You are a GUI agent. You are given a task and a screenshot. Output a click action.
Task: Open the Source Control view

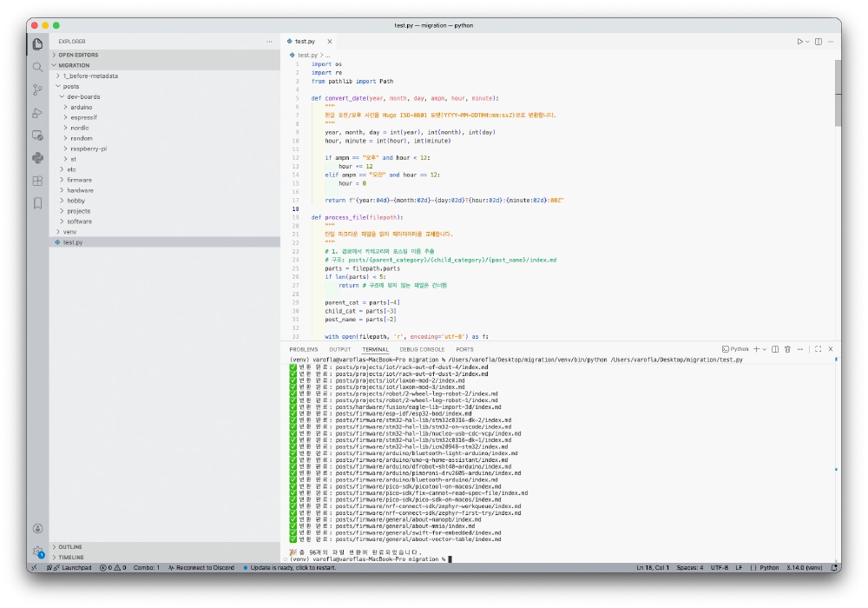pos(37,89)
